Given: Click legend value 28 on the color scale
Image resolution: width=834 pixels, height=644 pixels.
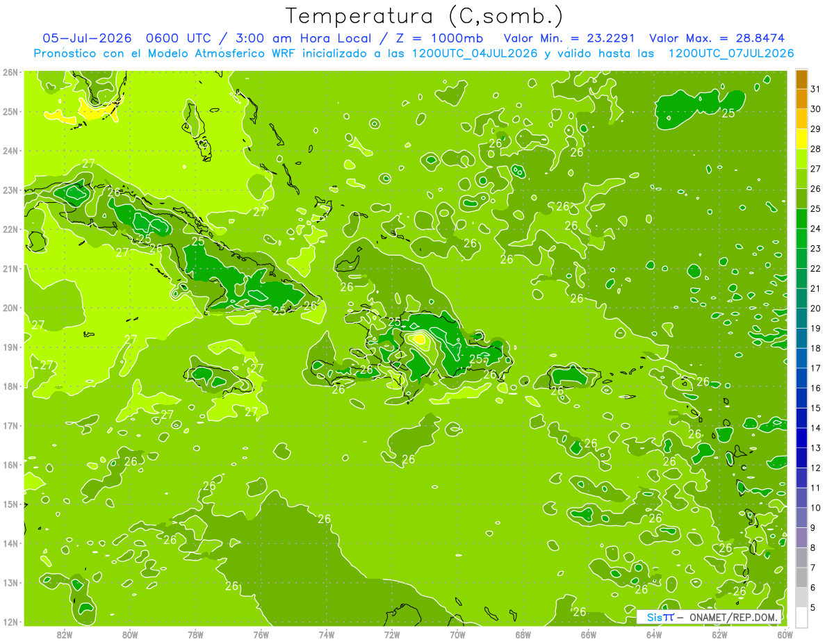Looking at the screenshot, I should (x=815, y=149).
